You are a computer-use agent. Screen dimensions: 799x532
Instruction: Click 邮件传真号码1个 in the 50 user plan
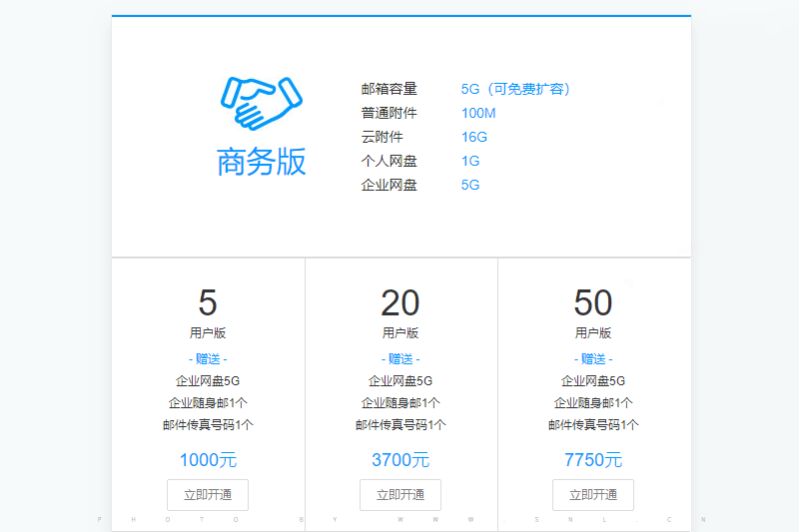coord(593,425)
